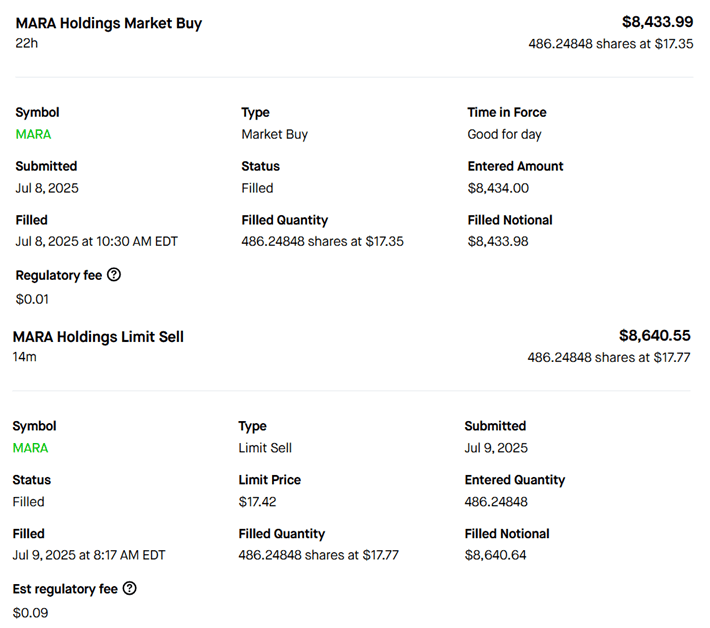Click the Filled Notional value $8,433.98

pos(498,241)
